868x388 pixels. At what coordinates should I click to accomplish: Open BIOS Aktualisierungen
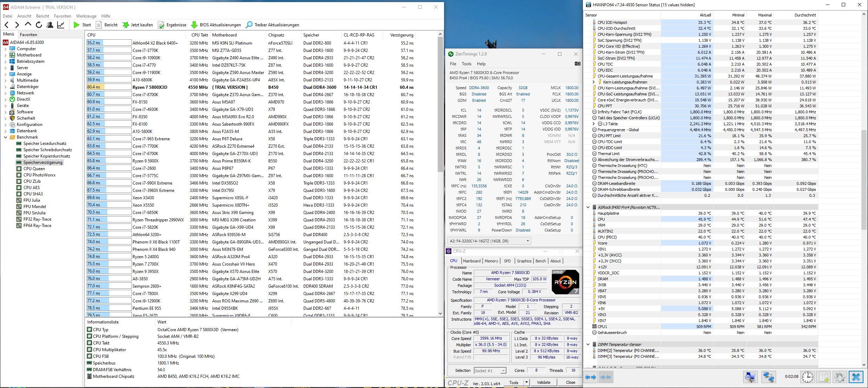(x=216, y=25)
